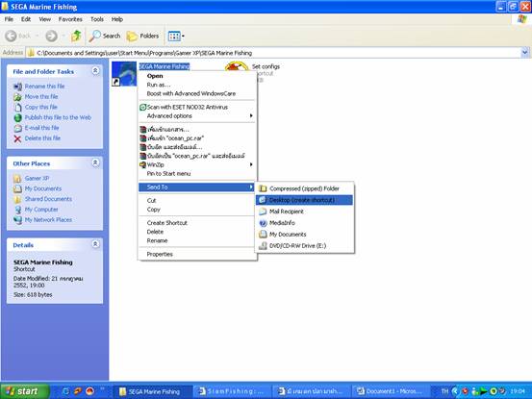Image resolution: width=532 pixels, height=399 pixels.
Task: Click the TH language indicator in tray
Action: (x=444, y=391)
